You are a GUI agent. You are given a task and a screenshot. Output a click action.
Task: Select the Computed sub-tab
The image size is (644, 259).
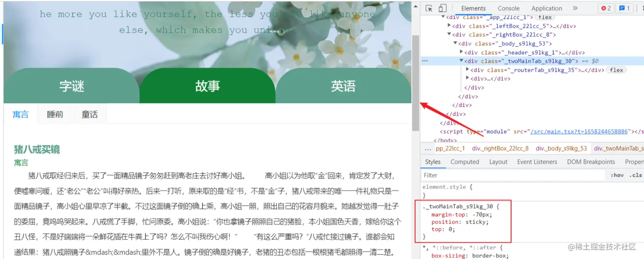coord(465,162)
